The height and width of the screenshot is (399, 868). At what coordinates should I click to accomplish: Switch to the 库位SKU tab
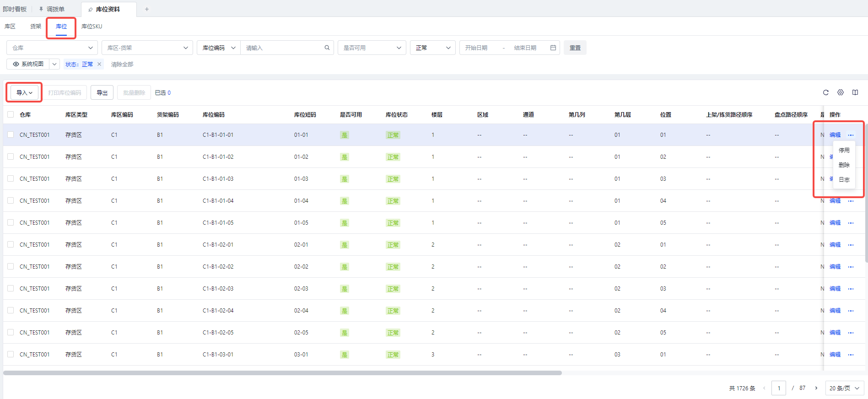[92, 27]
